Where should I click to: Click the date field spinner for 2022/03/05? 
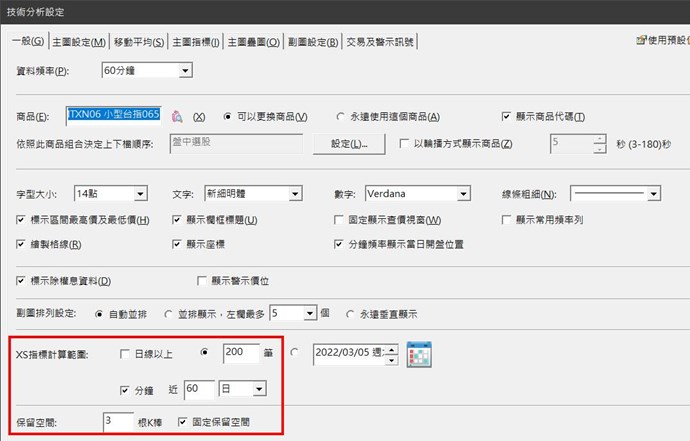(x=392, y=353)
